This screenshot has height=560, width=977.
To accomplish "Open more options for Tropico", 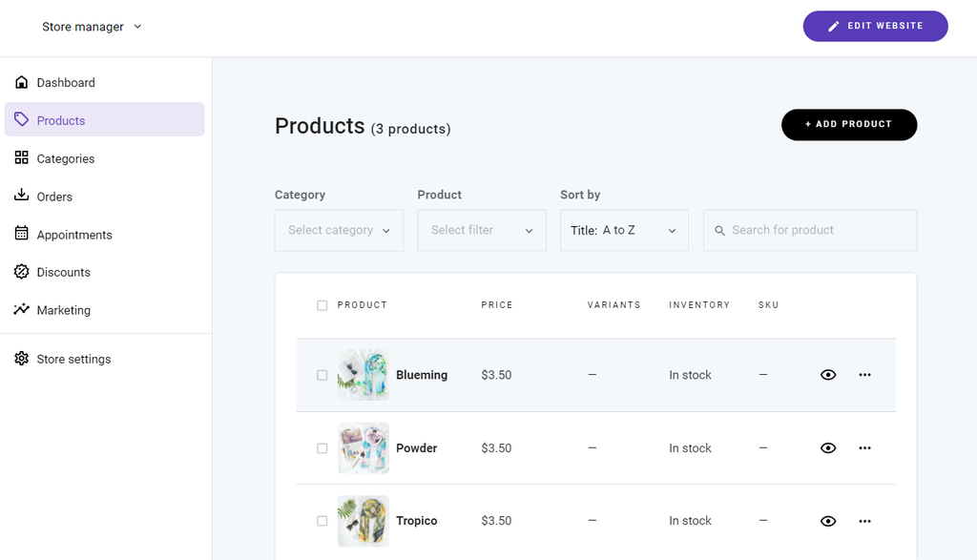I will [x=864, y=521].
